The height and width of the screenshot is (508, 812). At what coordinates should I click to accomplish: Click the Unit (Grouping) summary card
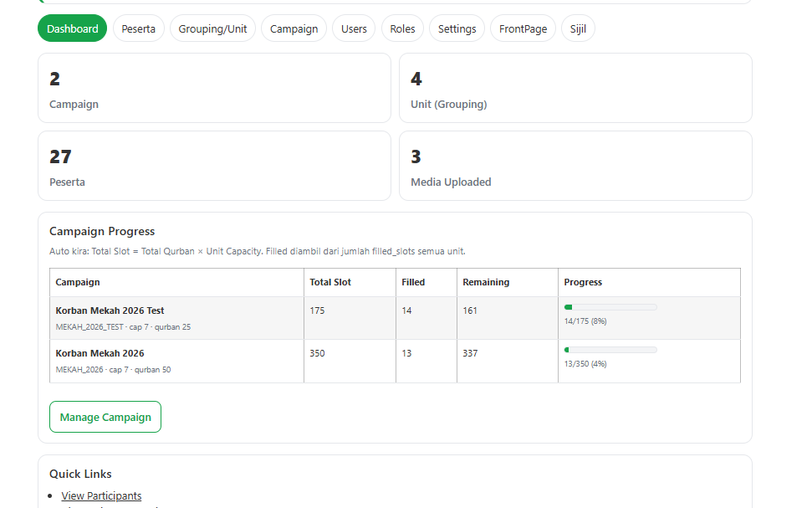point(575,87)
